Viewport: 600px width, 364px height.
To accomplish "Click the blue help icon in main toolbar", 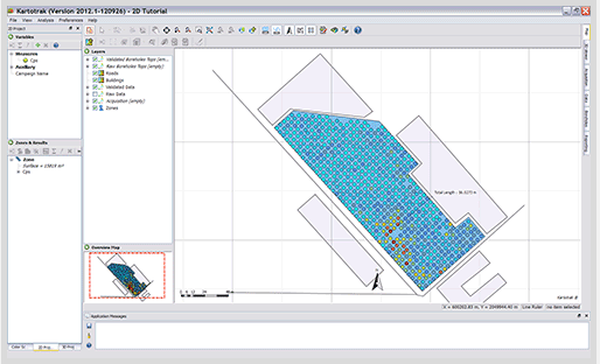I will [357, 30].
